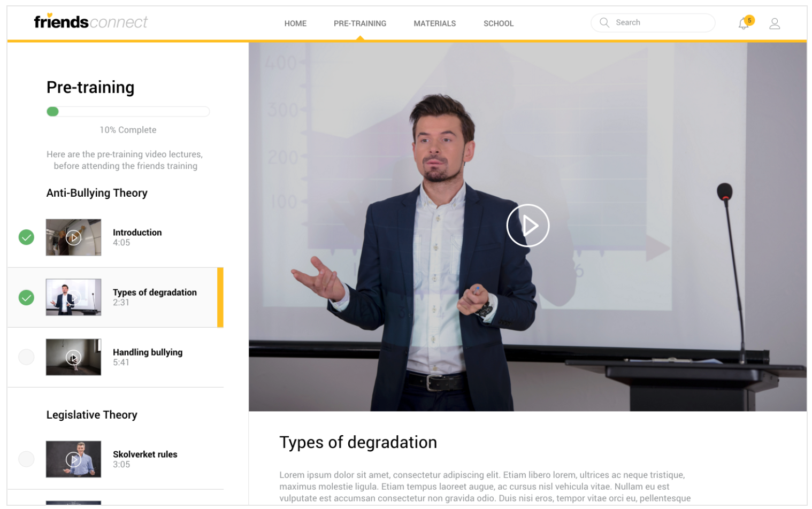The height and width of the screenshot is (509, 812).
Task: Play the main Types of degradation video
Action: [527, 225]
